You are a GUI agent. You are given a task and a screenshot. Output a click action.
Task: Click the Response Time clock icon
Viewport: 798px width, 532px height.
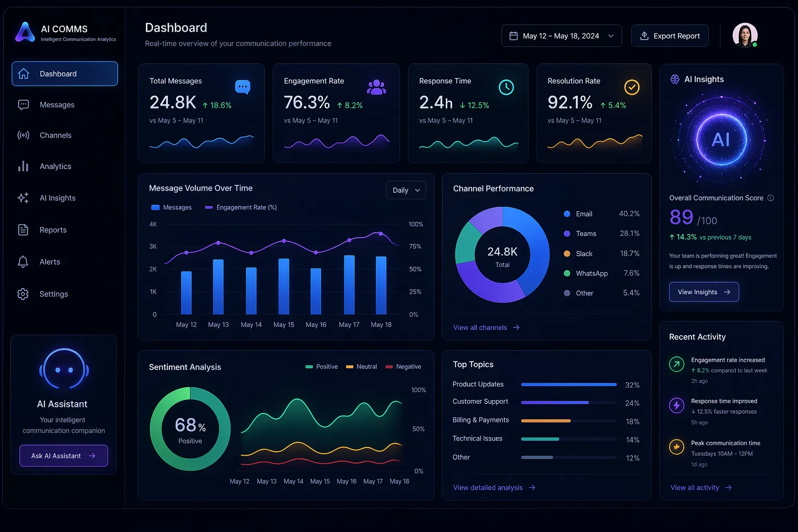[x=507, y=87]
